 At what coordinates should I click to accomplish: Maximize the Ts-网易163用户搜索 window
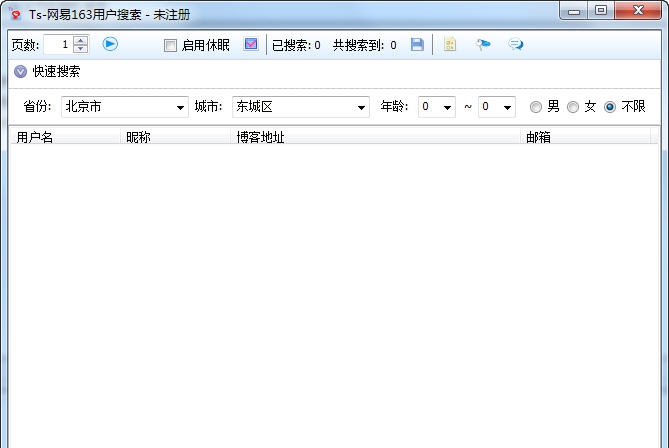pyautogui.click(x=601, y=10)
